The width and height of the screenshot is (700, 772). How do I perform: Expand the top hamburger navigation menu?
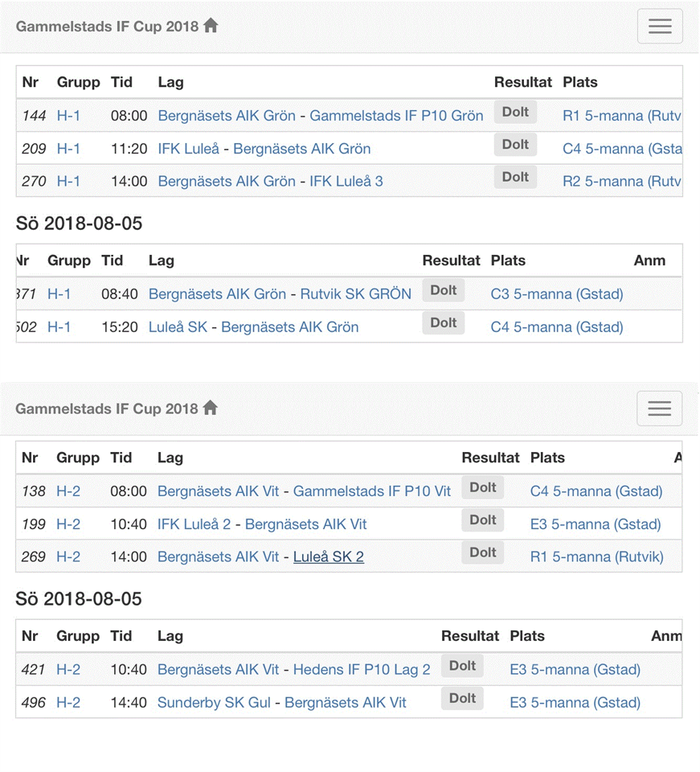[660, 27]
